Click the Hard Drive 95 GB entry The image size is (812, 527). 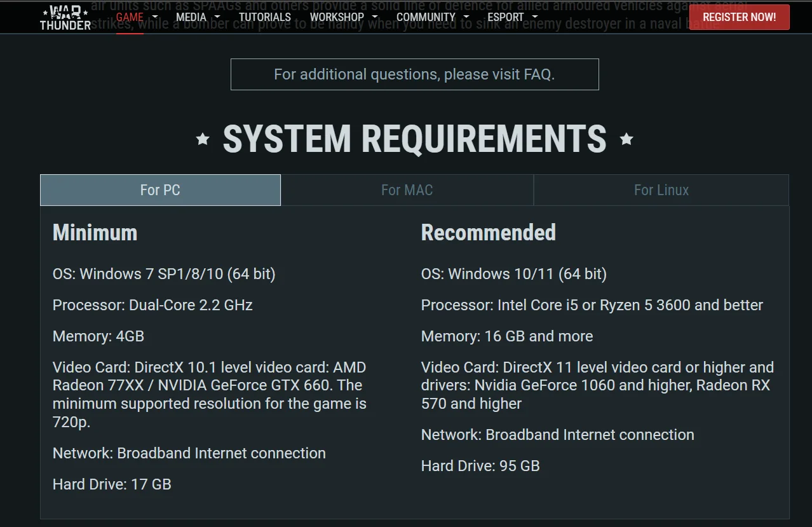point(480,465)
